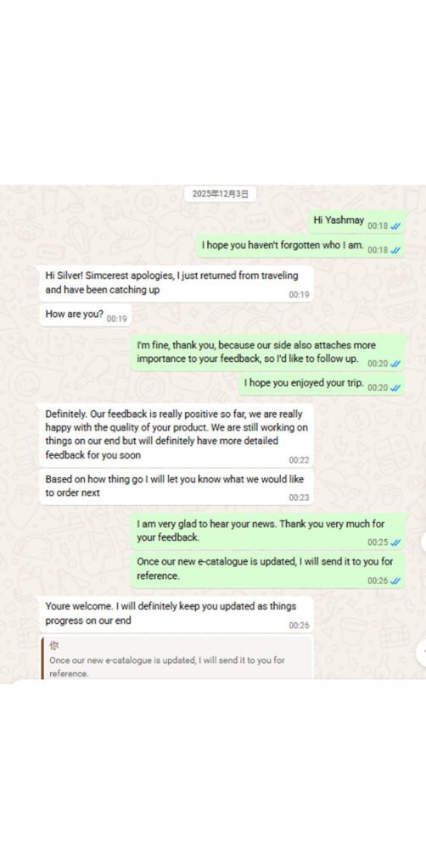
Task: Select the "Youre welcome" message bubble
Action: 177,615
